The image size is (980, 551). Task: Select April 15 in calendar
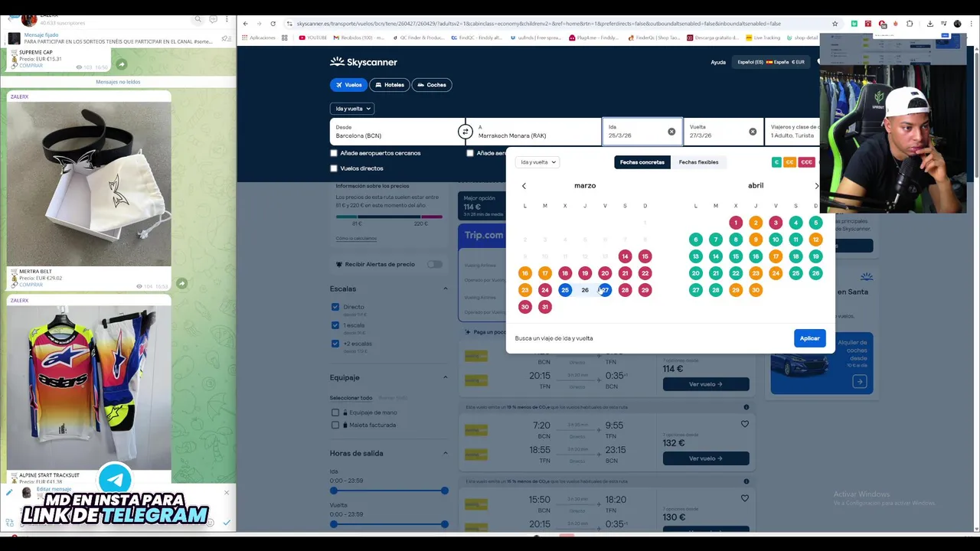pos(736,256)
